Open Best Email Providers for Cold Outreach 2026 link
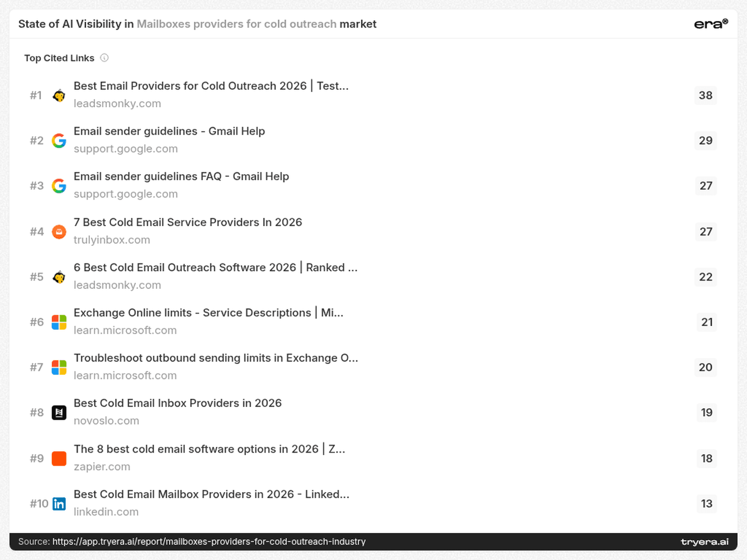 [211, 86]
